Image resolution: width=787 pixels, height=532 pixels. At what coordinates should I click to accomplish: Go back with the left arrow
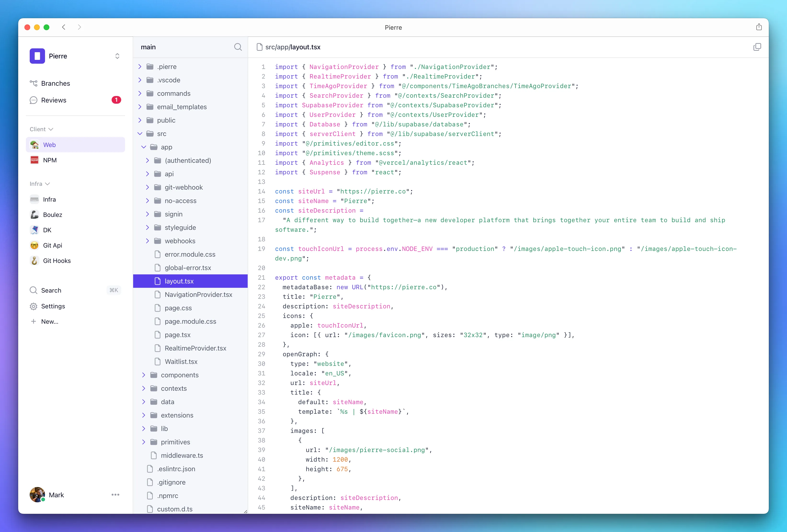(x=64, y=27)
